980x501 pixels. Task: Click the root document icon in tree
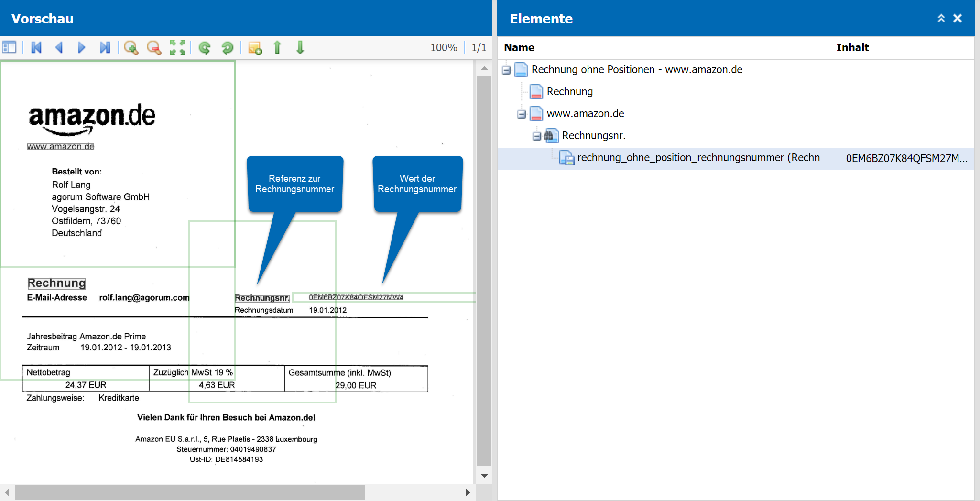pyautogui.click(x=521, y=70)
